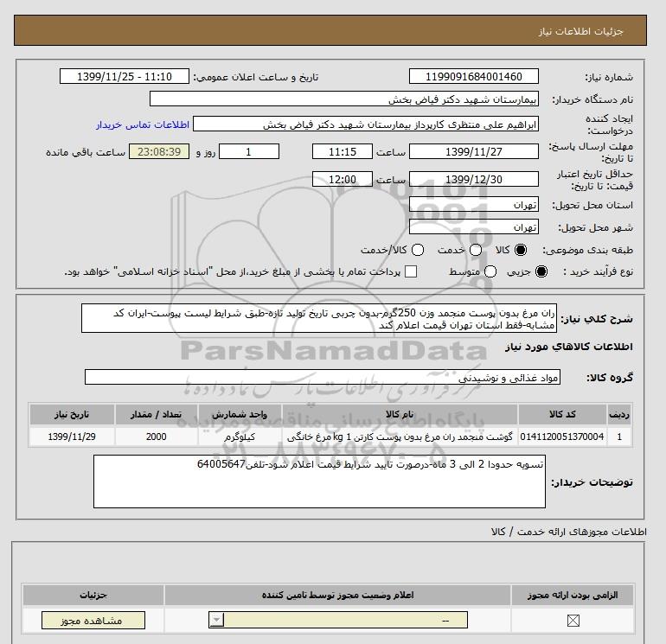Click the تاریخ نیاز column header

pos(72,415)
